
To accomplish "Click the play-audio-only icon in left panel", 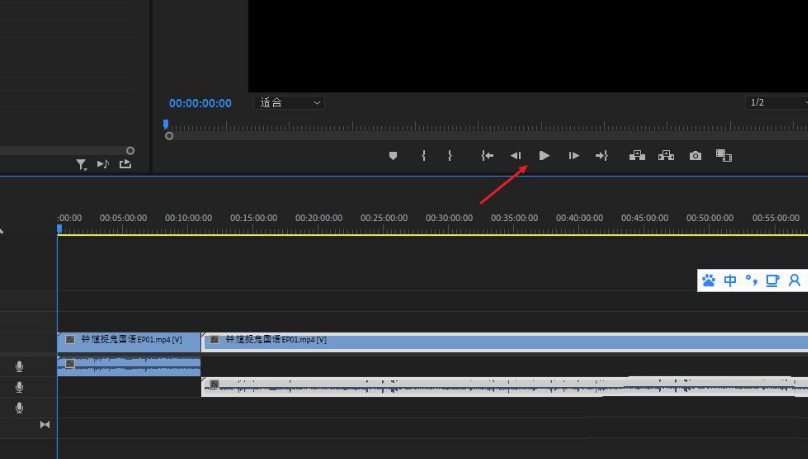I will (x=103, y=164).
